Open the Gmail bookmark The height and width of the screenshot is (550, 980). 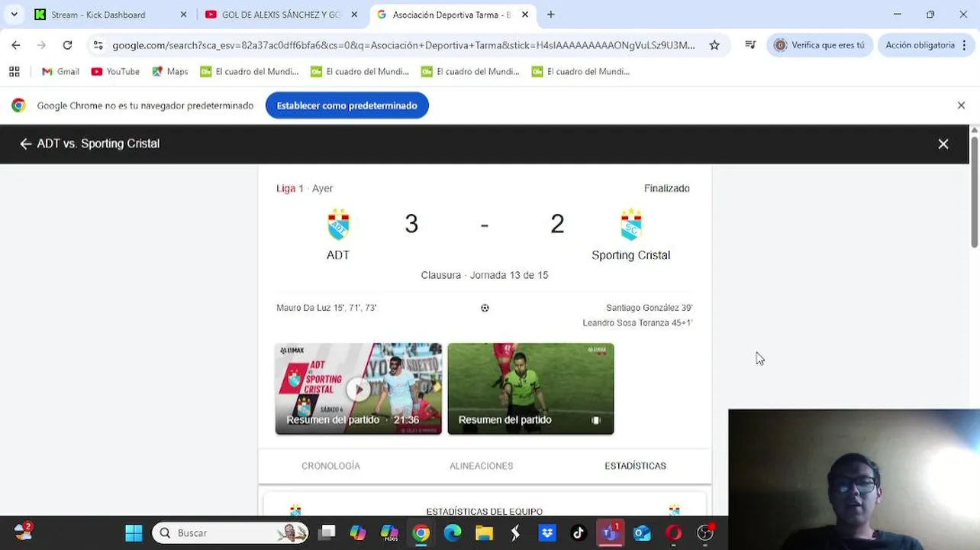60,71
